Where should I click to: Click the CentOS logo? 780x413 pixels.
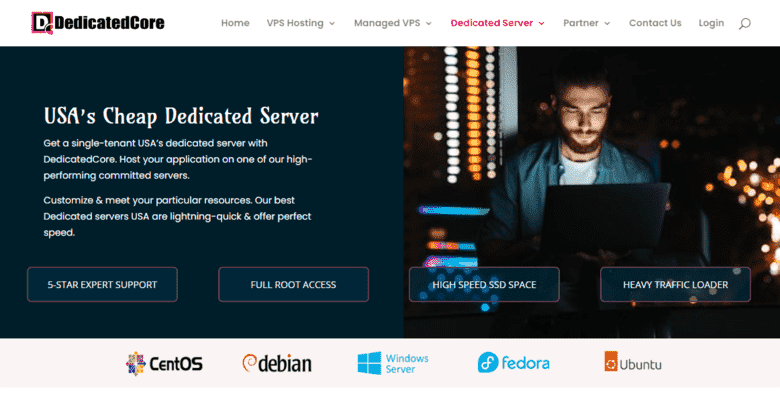coord(164,363)
